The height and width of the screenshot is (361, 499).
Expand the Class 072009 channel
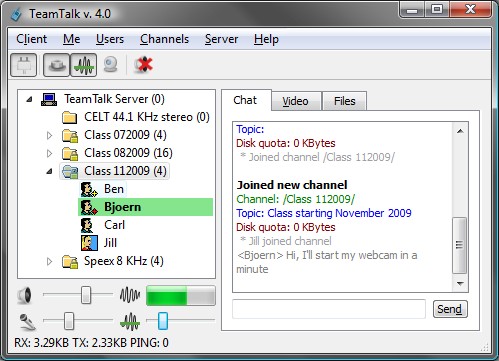[x=49, y=135]
